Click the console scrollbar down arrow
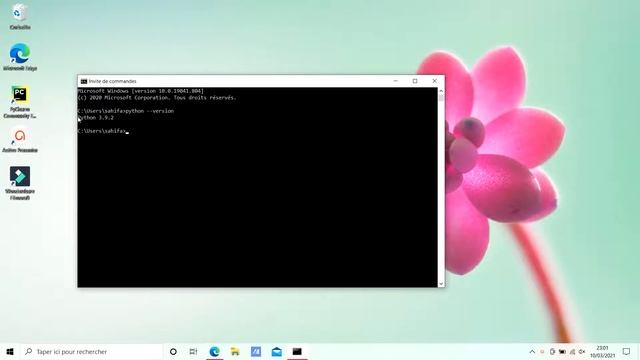Image resolution: width=640 pixels, height=360 pixels. pyautogui.click(x=441, y=284)
